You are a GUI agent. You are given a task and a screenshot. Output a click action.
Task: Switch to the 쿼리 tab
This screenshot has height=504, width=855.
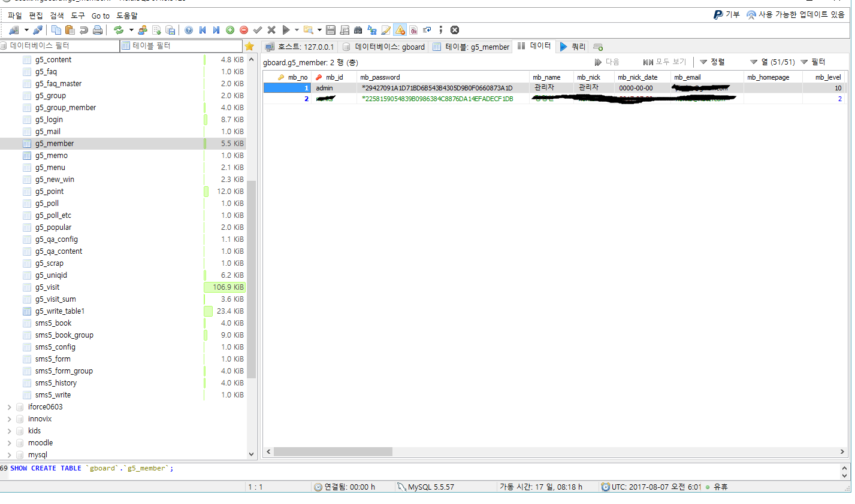[573, 47]
